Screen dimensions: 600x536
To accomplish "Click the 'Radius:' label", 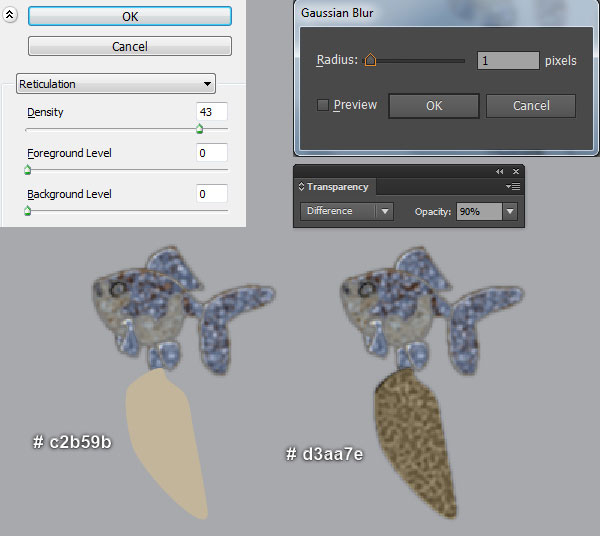I will pyautogui.click(x=337, y=60).
